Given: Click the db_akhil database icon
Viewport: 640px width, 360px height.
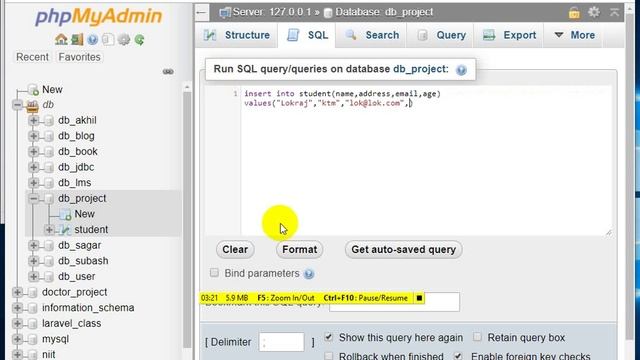Looking at the screenshot, I should 49,120.
